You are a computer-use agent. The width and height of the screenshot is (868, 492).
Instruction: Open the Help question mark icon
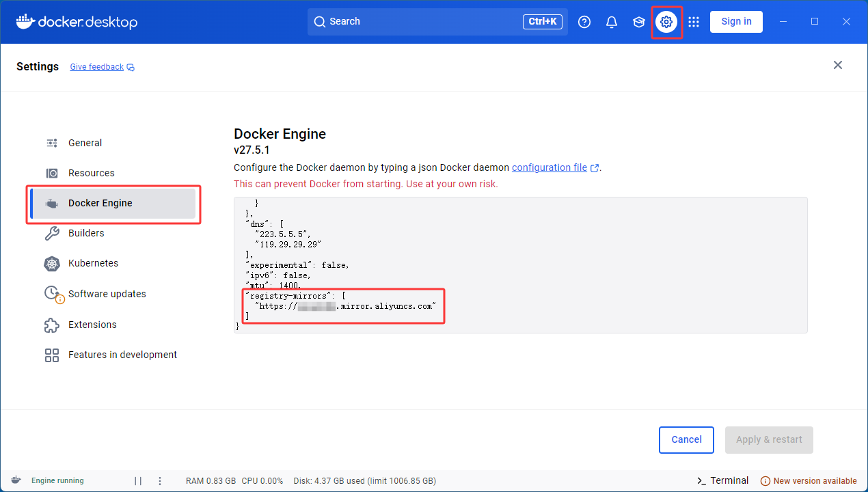coord(584,22)
